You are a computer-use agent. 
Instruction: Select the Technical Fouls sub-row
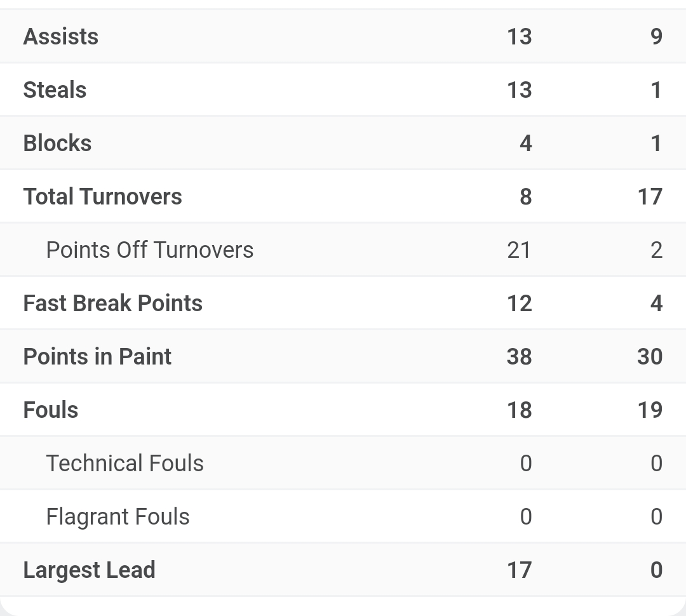pyautogui.click(x=343, y=464)
